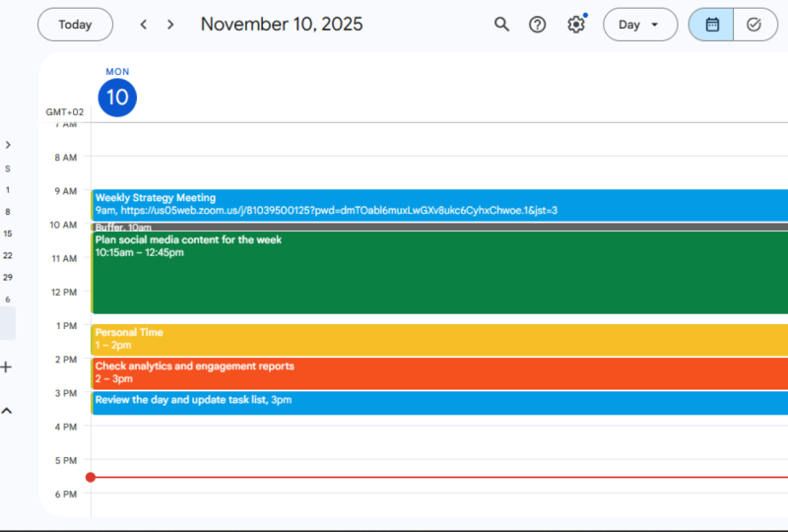788x532 pixels.
Task: Click the 8 AM time label
Action: coord(66,158)
